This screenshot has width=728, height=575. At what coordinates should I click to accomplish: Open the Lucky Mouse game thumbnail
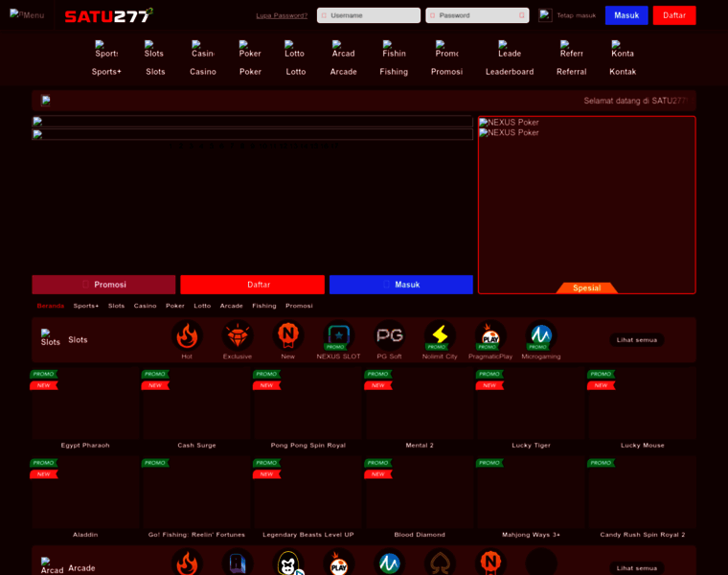click(x=643, y=404)
